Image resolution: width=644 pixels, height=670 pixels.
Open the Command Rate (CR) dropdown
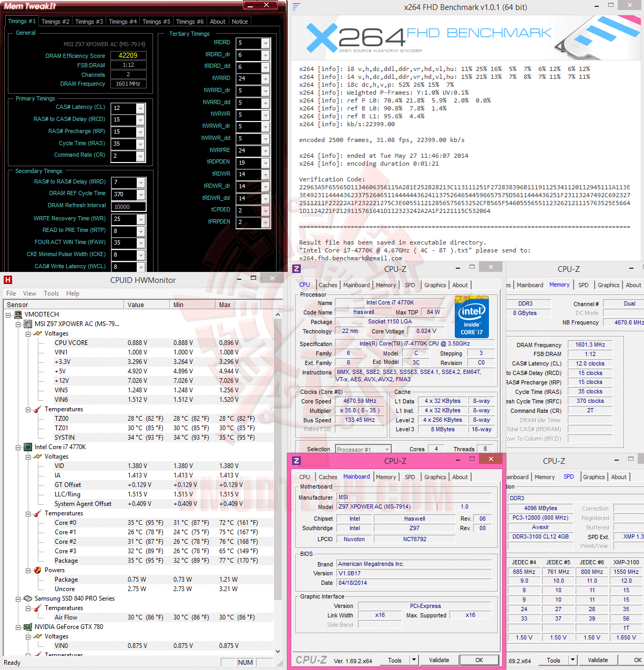click(140, 156)
